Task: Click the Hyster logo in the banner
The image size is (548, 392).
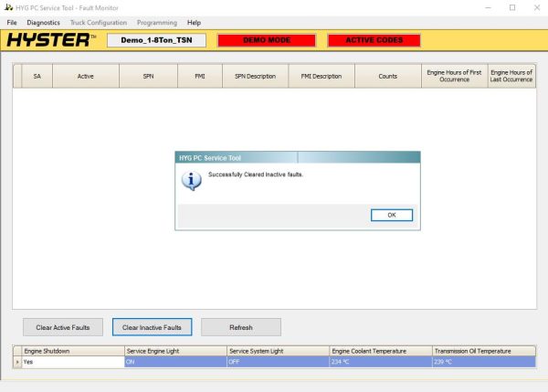Action: click(51, 40)
